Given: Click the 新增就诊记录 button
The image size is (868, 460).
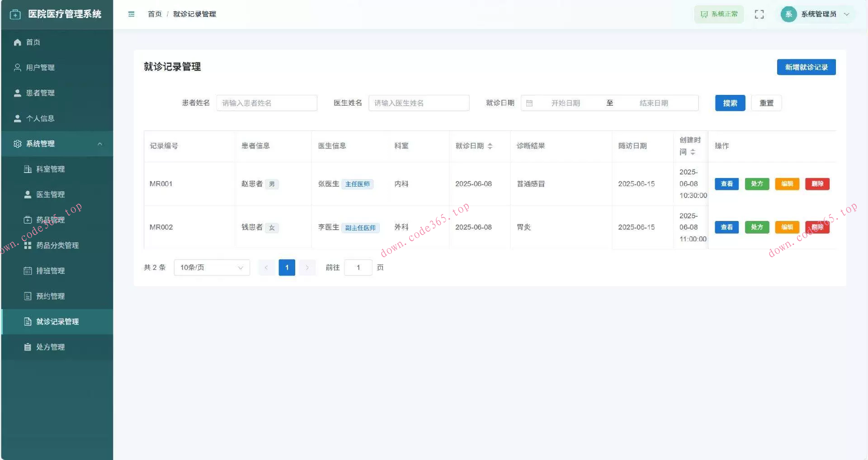Looking at the screenshot, I should [x=806, y=67].
